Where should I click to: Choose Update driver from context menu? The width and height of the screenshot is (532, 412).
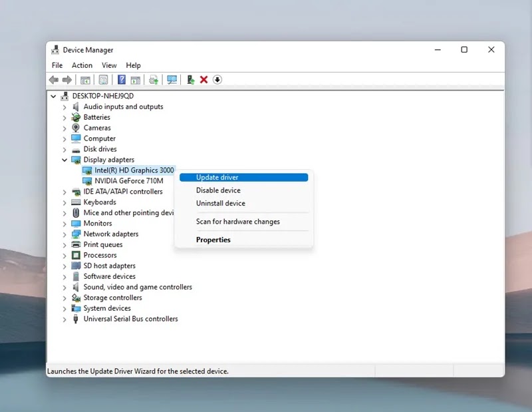point(243,177)
